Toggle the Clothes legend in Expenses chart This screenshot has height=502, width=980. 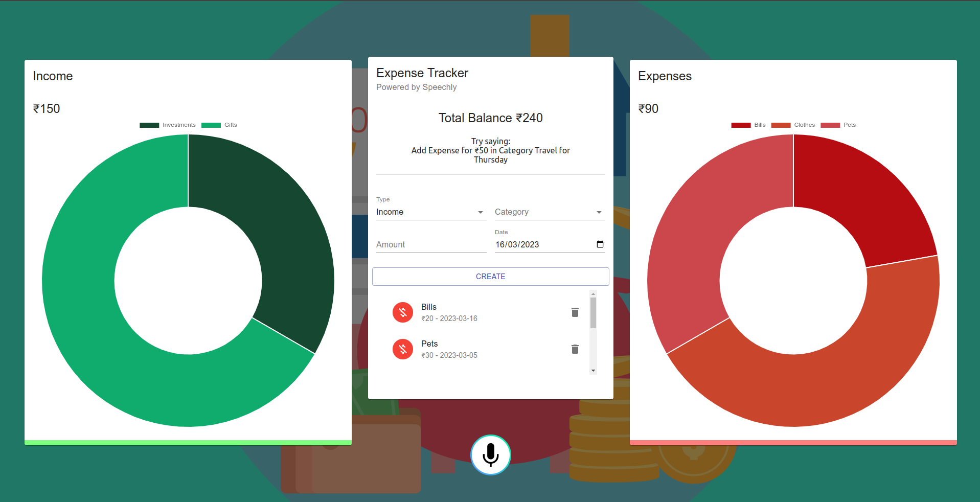coord(793,125)
